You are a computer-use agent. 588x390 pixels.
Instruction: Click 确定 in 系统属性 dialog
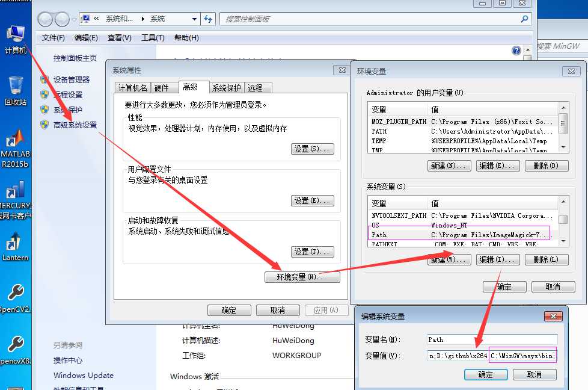[x=229, y=310]
